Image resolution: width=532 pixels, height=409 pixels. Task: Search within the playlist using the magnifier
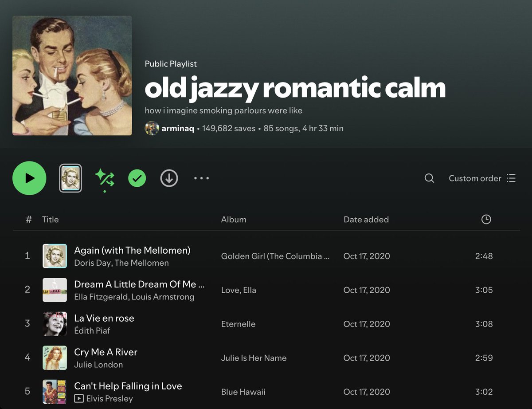tap(429, 178)
